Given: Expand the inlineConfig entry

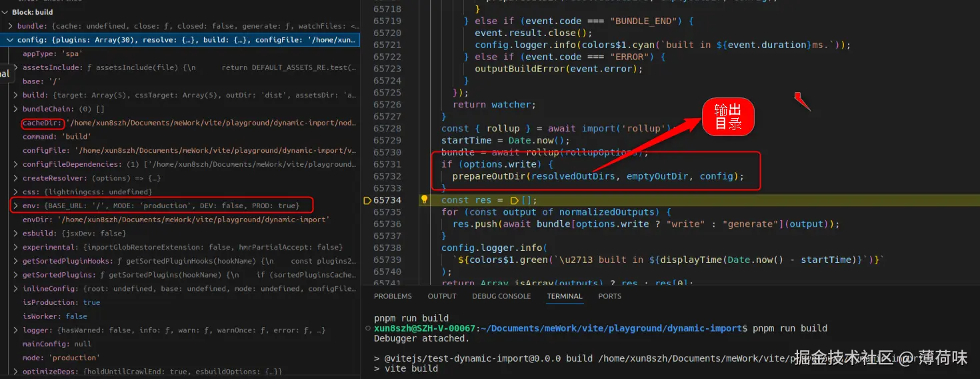Looking at the screenshot, I should [16, 289].
